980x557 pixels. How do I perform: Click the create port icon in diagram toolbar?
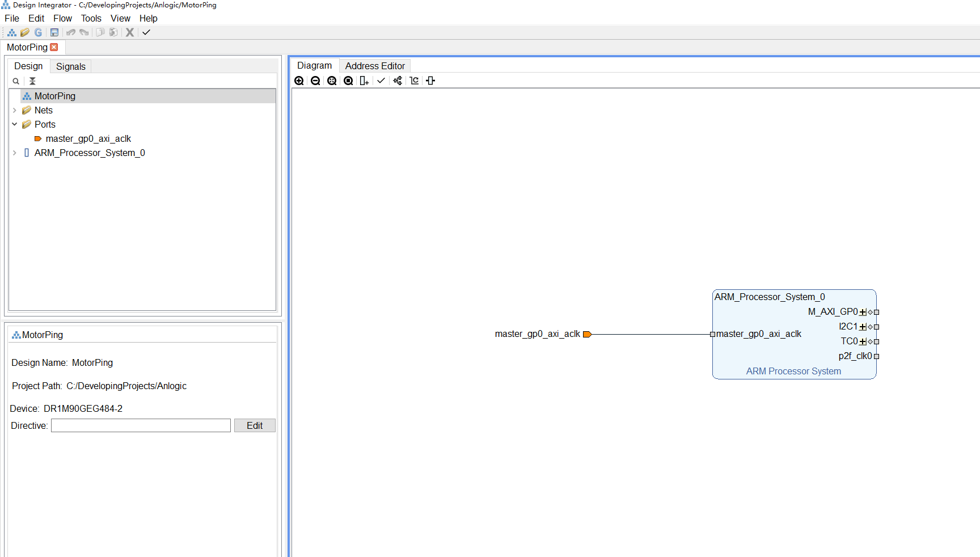pos(430,81)
